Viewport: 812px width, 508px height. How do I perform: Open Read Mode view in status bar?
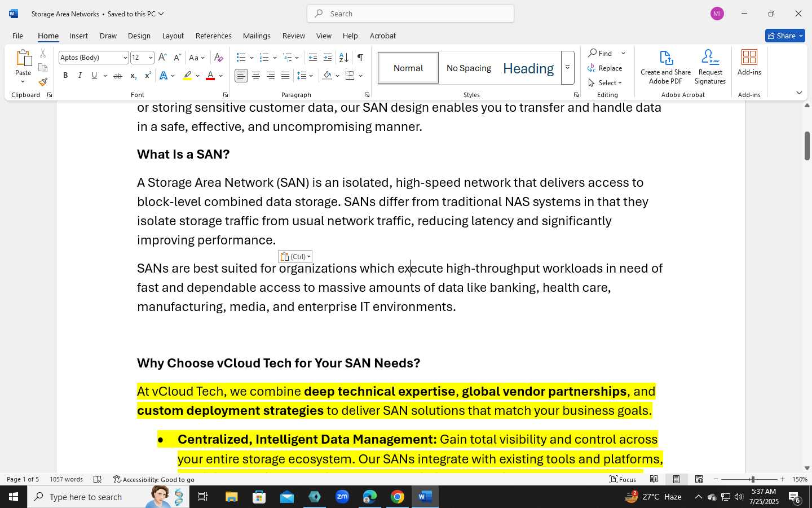(x=654, y=479)
